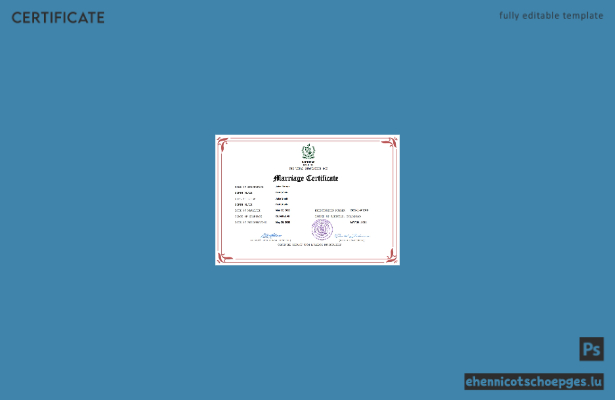Screen dimensions: 615x400
Task: Click the purple round stamp on the certificate
Action: coord(322,229)
